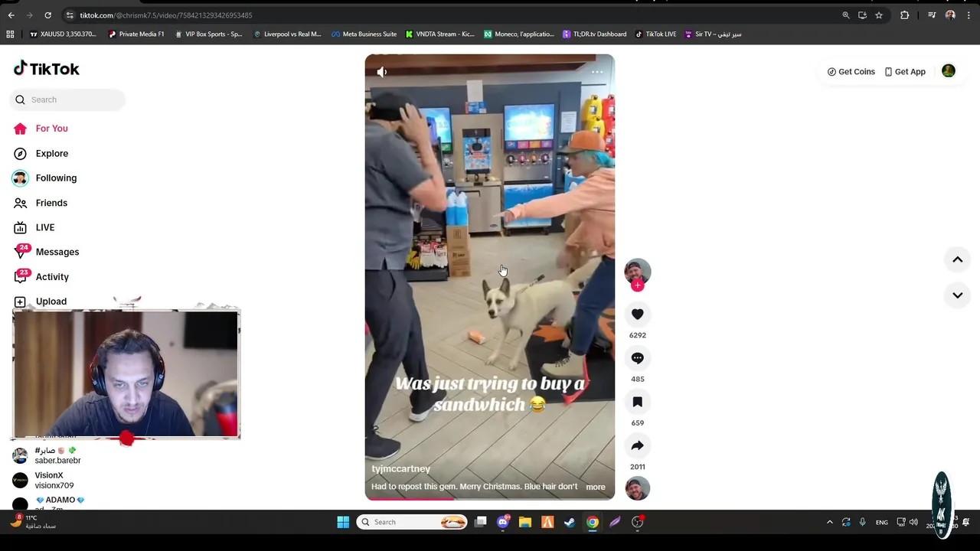Screen dimensions: 980x551
Task: Open the Sir TV bookmark
Action: 713,34
